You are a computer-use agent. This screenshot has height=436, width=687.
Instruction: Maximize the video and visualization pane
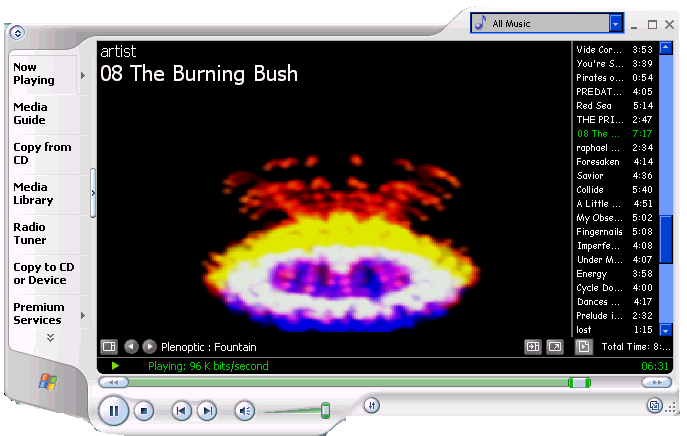tap(533, 347)
